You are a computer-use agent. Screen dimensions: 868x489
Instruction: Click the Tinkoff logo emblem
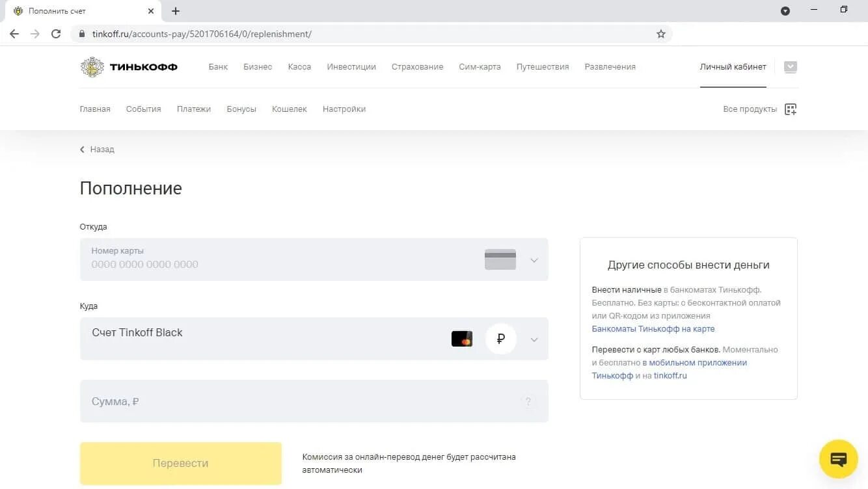coord(92,67)
